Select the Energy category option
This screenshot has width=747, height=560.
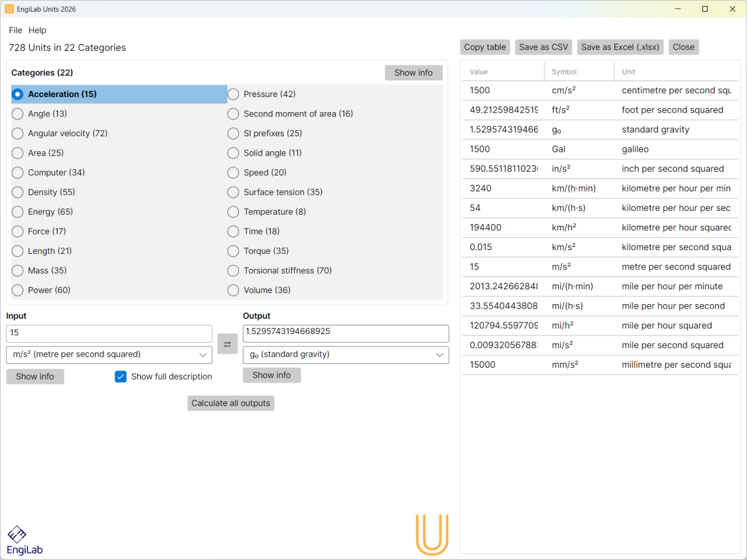18,212
